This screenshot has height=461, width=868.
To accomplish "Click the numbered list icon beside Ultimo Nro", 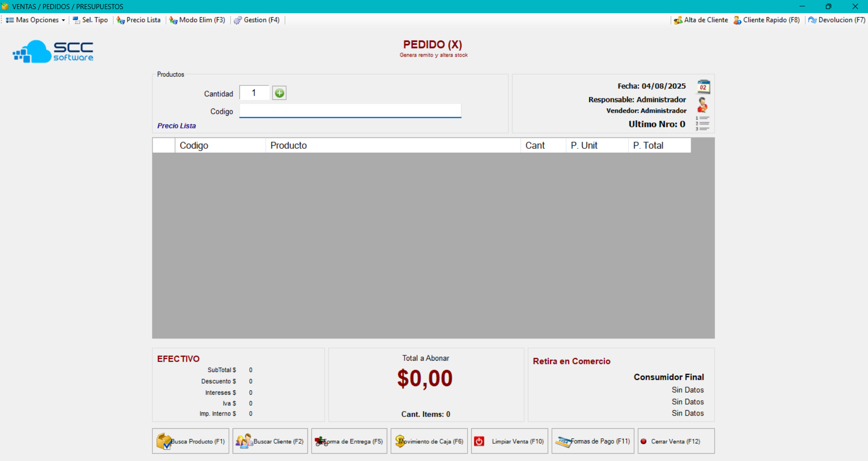I will [702, 123].
